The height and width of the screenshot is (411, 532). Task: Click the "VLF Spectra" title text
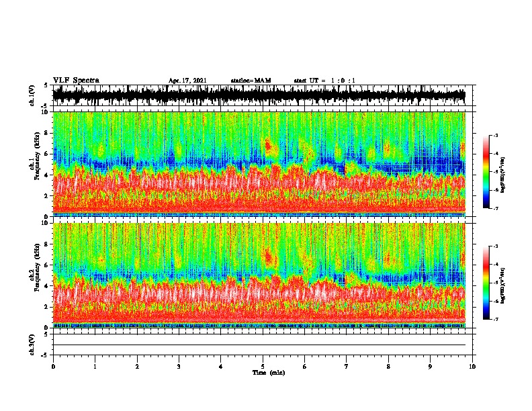(76, 81)
